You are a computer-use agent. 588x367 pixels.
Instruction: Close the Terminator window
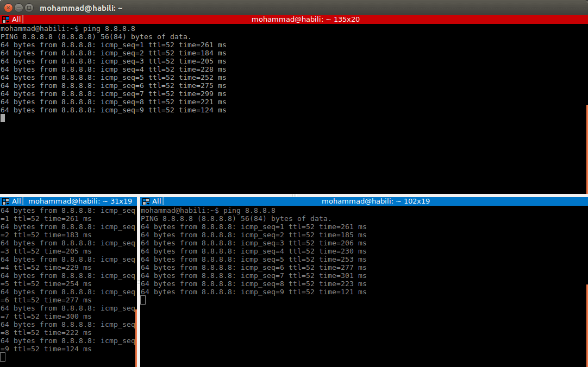(x=8, y=8)
